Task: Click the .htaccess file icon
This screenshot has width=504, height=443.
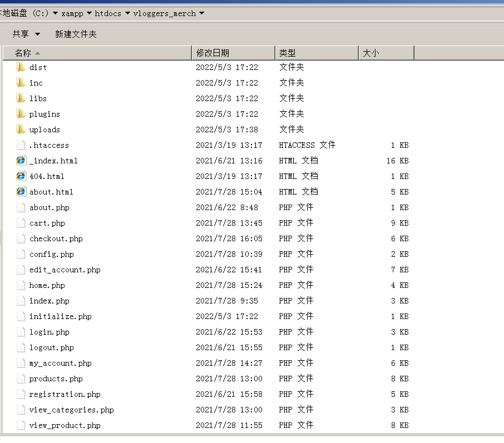Action: pos(21,145)
